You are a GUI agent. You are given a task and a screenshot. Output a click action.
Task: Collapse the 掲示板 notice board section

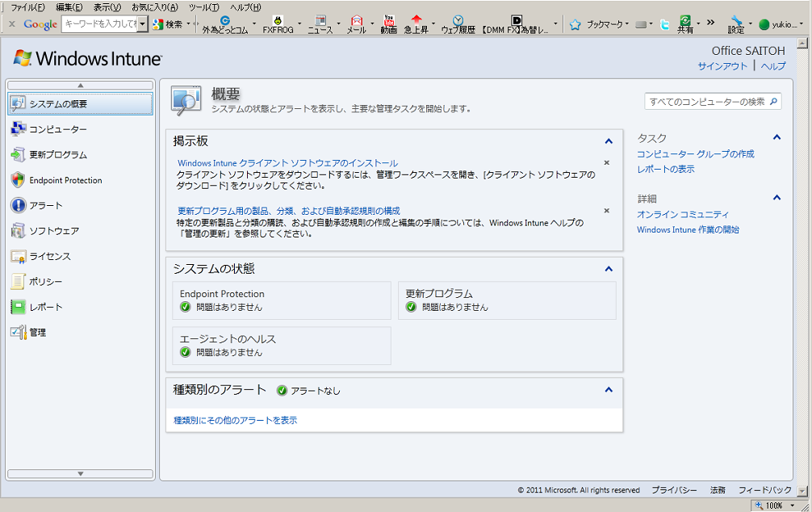point(609,141)
